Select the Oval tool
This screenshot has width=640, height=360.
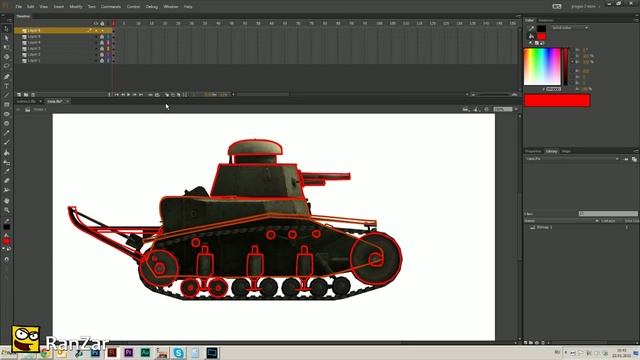point(6,114)
